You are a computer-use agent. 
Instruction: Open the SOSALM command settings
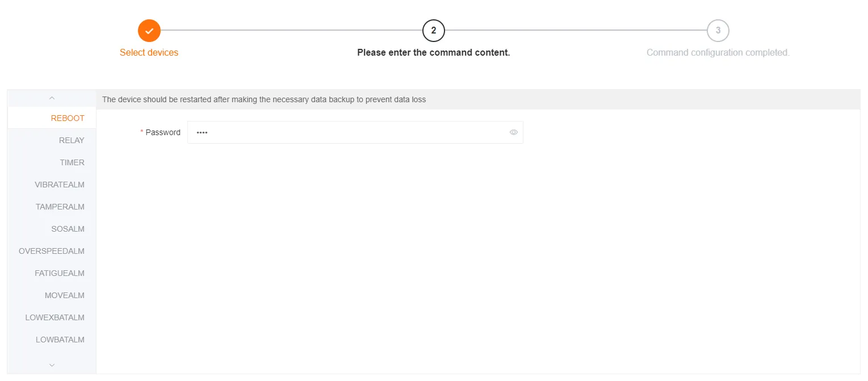68,229
